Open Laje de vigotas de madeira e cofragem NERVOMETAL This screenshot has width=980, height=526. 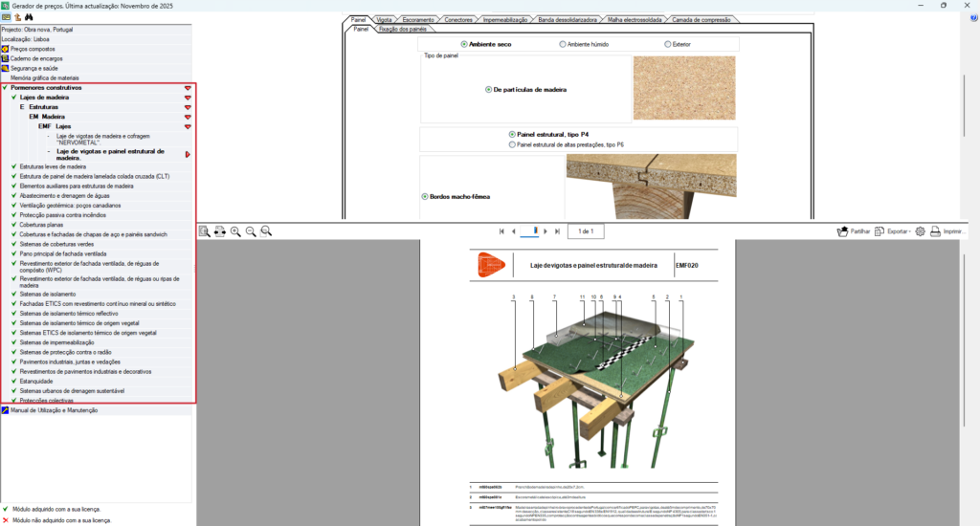103,140
